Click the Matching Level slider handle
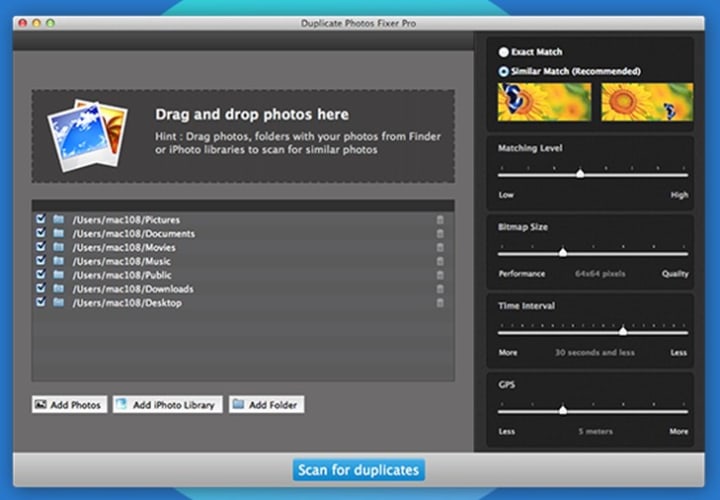This screenshot has width=720, height=500. tap(580, 173)
